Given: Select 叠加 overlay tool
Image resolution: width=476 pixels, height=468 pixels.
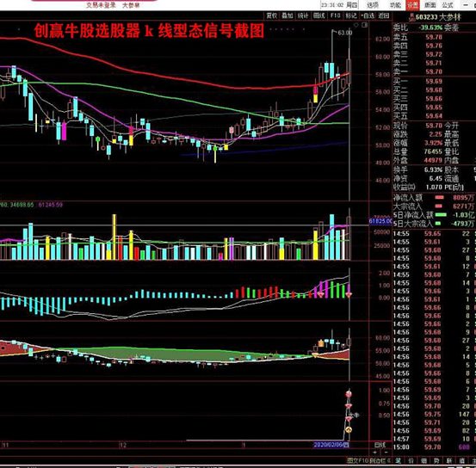Looking at the screenshot, I should (x=287, y=15).
